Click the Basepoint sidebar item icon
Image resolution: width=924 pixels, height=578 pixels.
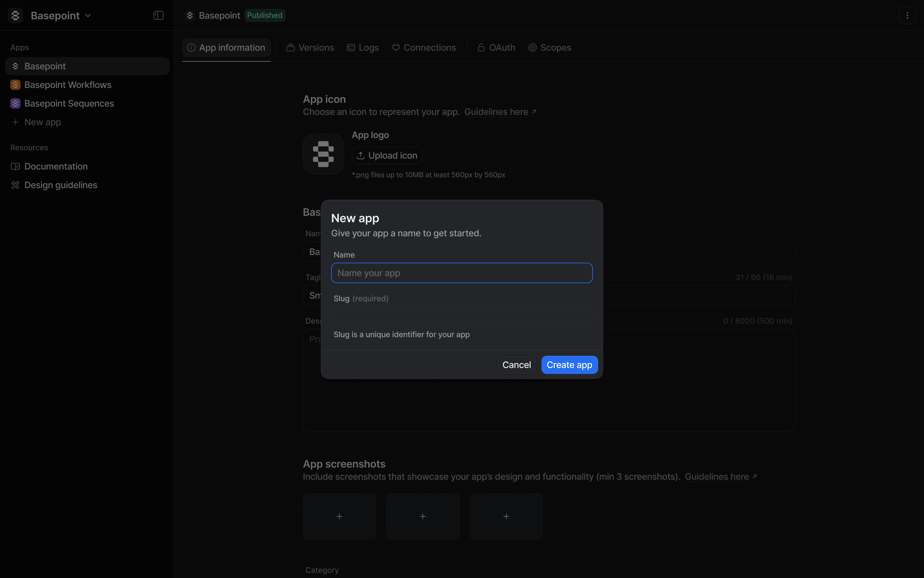coord(15,66)
